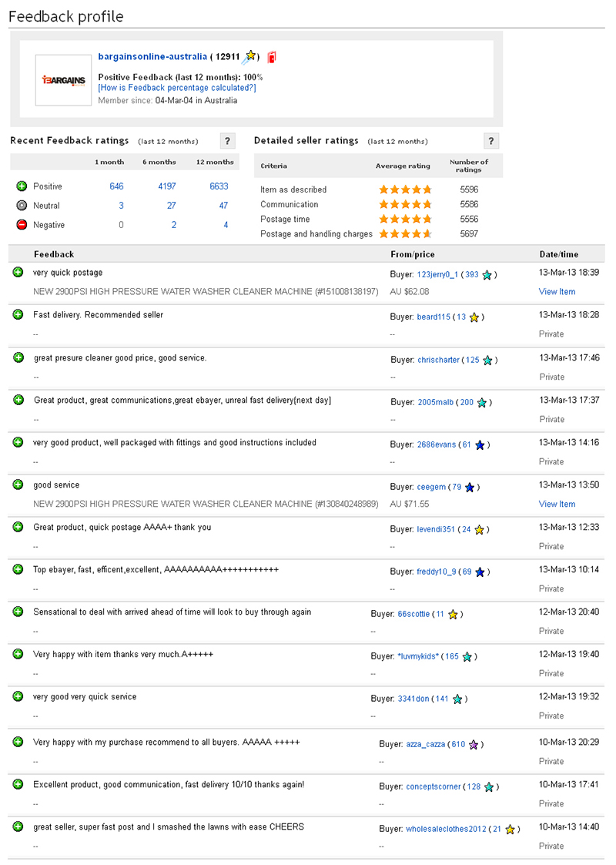Image resolution: width=616 pixels, height=865 pixels.
Task: Open 47 neutral ratings for 12 months
Action: click(x=223, y=206)
